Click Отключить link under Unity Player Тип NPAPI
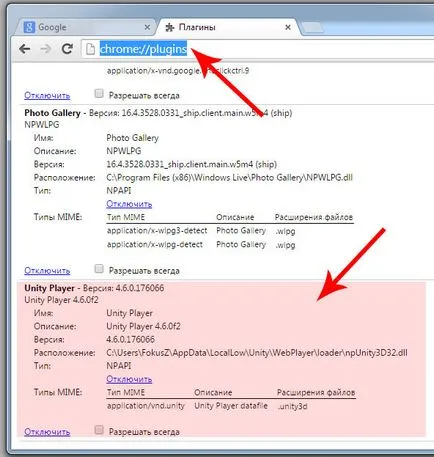434x457 pixels. 129,379
